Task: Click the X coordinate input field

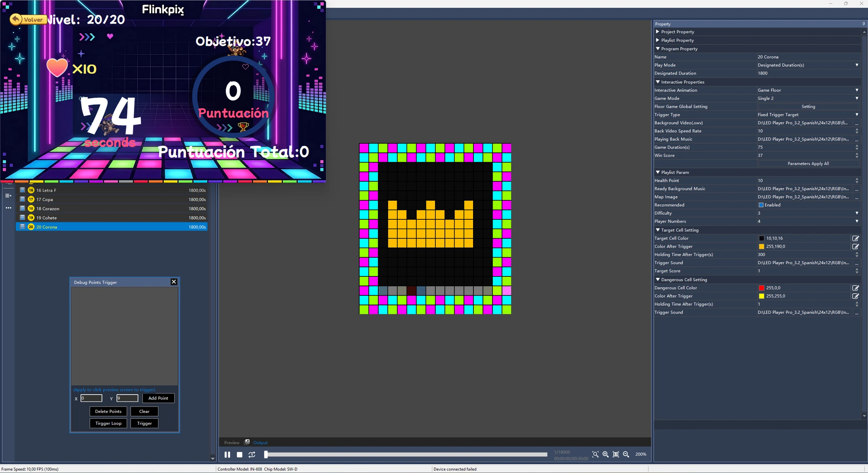Action: click(91, 398)
